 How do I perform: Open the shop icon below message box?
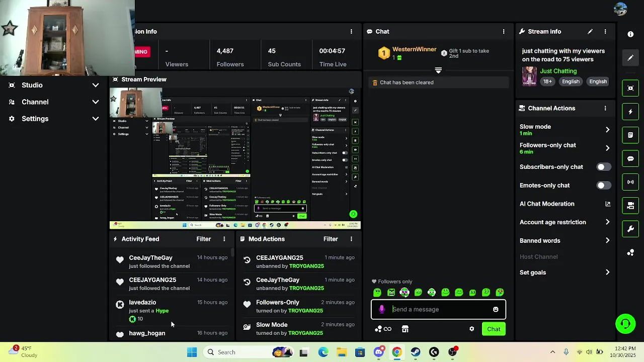[405, 329]
